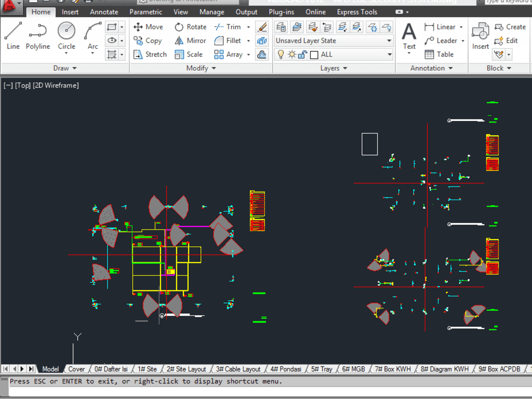
Task: Switch to the Parametric tab
Action: [146, 12]
